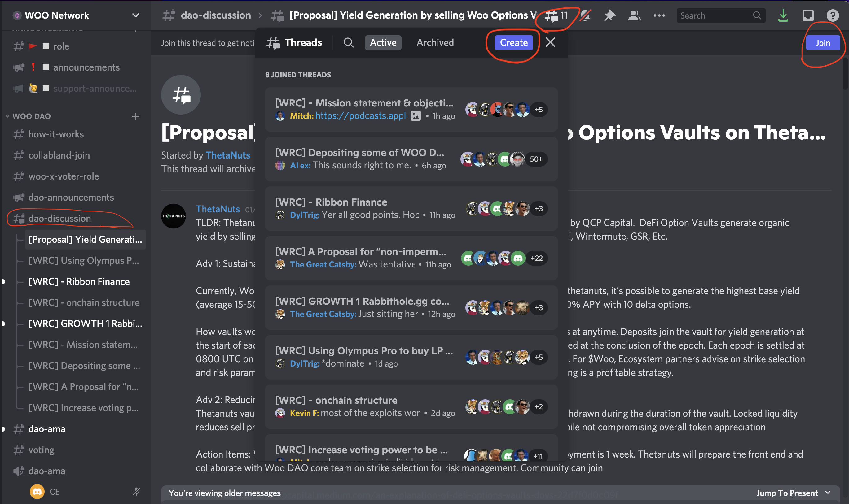Viewport: 849px width, 504px height.
Task: Click the CE user avatar
Action: pyautogui.click(x=37, y=491)
